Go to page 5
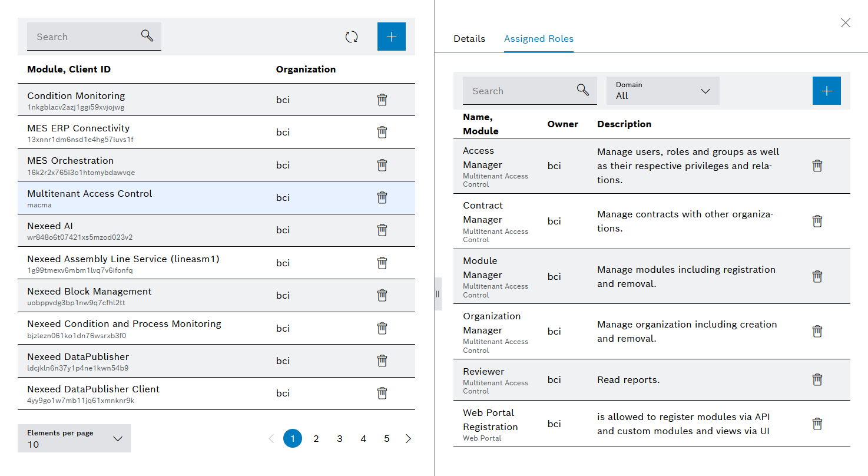Image resolution: width=868 pixels, height=476 pixels. tap(387, 439)
